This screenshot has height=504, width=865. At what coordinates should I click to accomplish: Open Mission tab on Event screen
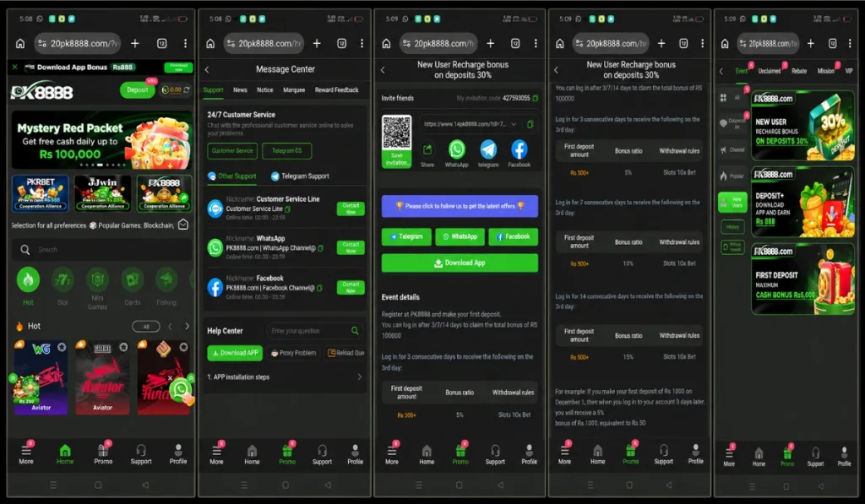[826, 71]
